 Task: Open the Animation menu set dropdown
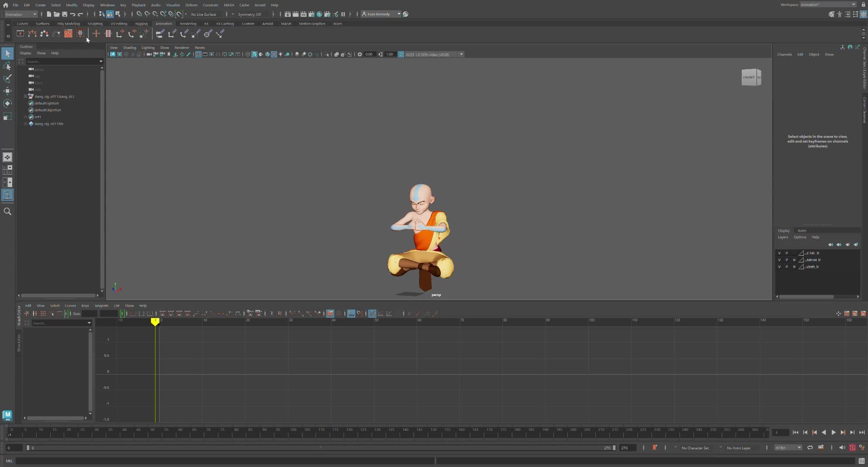tap(21, 14)
